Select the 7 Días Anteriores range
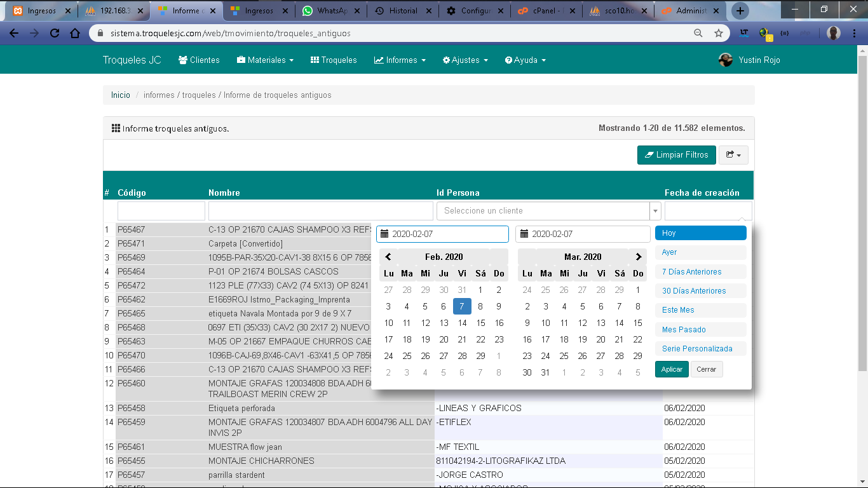The width and height of the screenshot is (868, 488). click(691, 272)
